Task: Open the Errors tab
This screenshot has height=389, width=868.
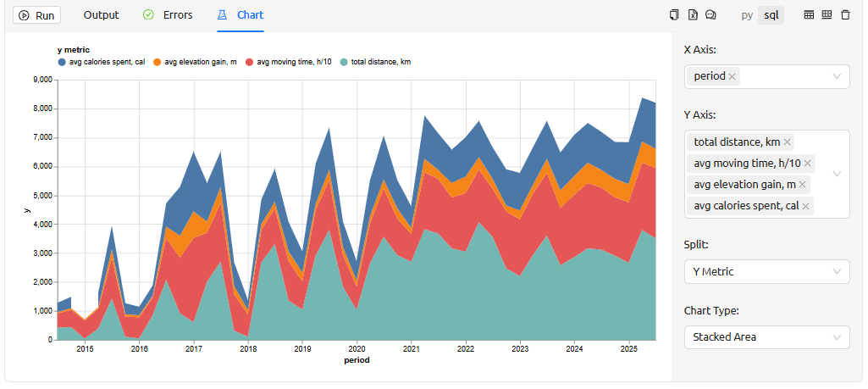Action: (x=168, y=15)
